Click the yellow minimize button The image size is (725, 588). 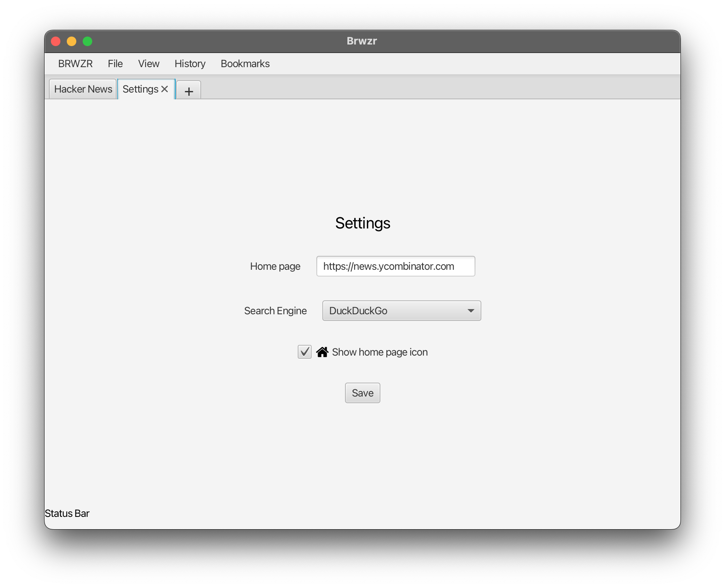tap(72, 41)
